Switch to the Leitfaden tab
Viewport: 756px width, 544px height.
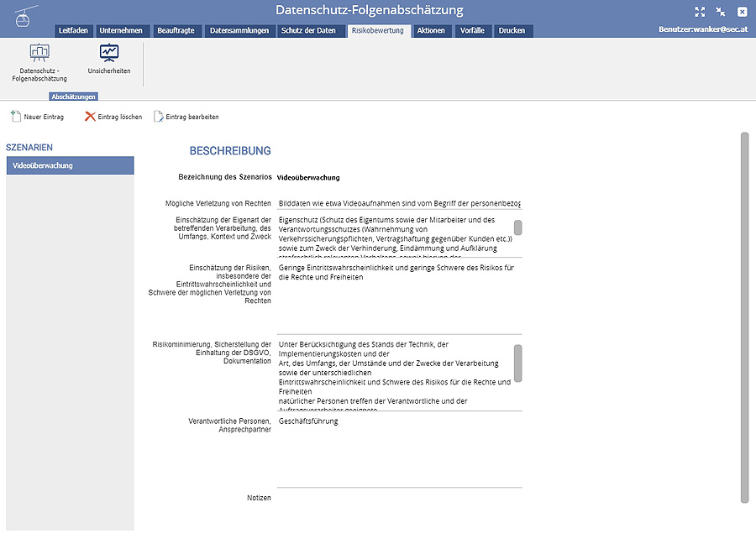pyautogui.click(x=73, y=31)
